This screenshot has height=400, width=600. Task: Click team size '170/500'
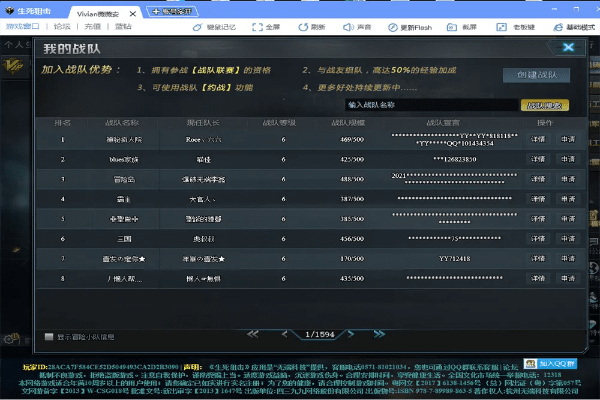tap(352, 259)
